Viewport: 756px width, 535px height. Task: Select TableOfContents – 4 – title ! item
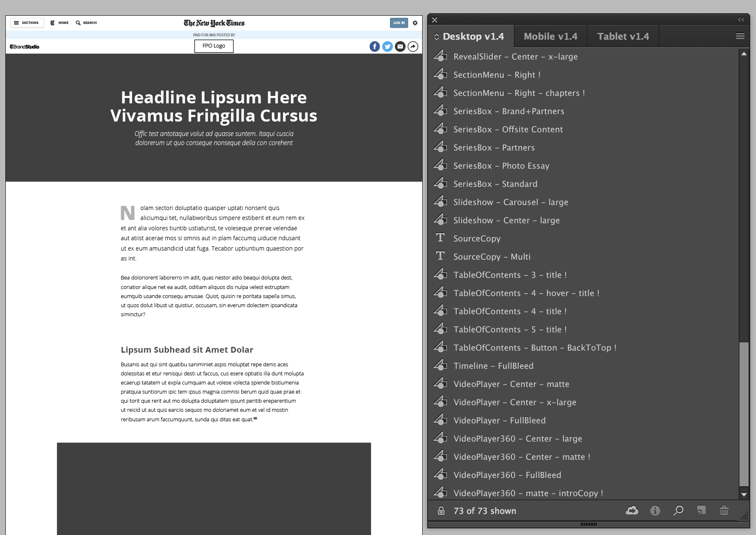point(582,311)
